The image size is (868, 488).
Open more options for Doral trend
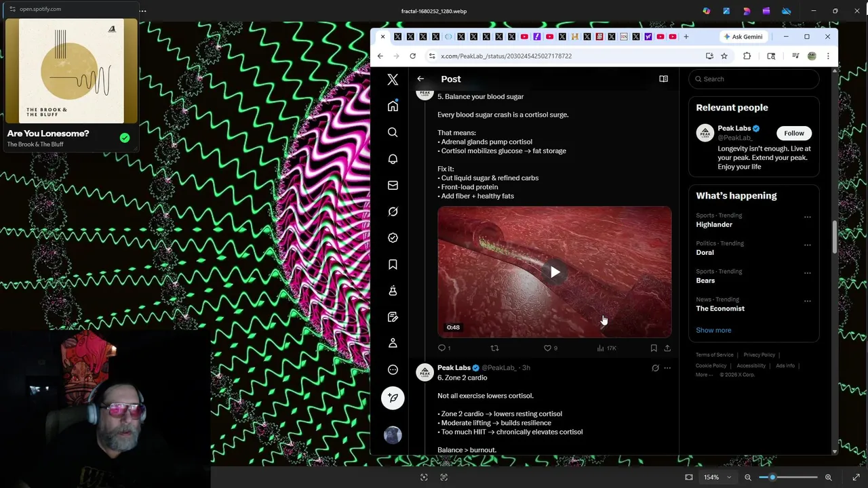(x=807, y=245)
